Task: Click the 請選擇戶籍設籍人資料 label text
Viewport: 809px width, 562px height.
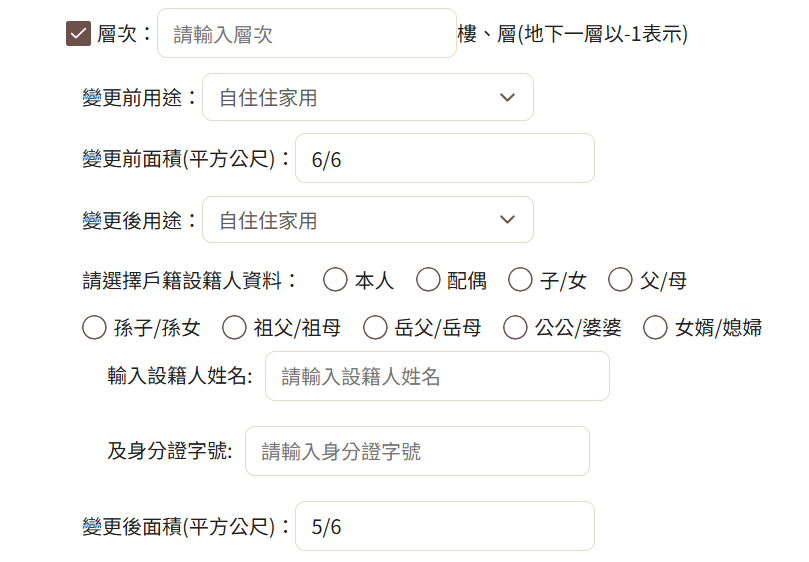Action: pos(190,280)
